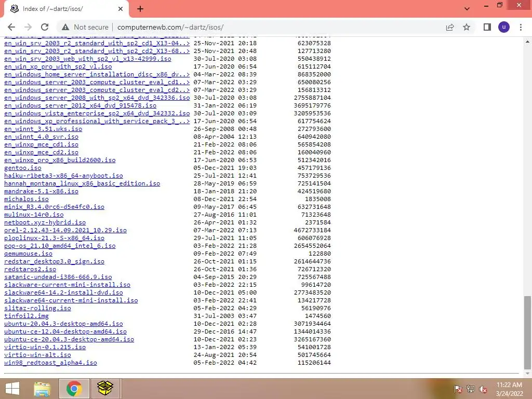Download en_winnt_4.0_svr.iso
Image resolution: width=532 pixels, height=399 pixels.
pos(41,137)
